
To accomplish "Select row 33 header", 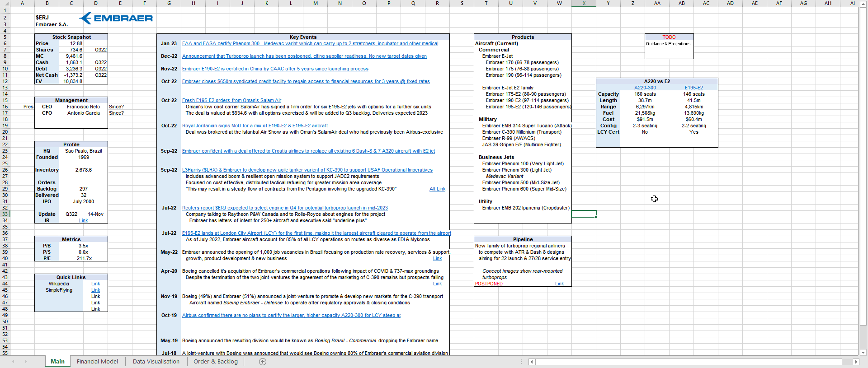I will [5, 214].
